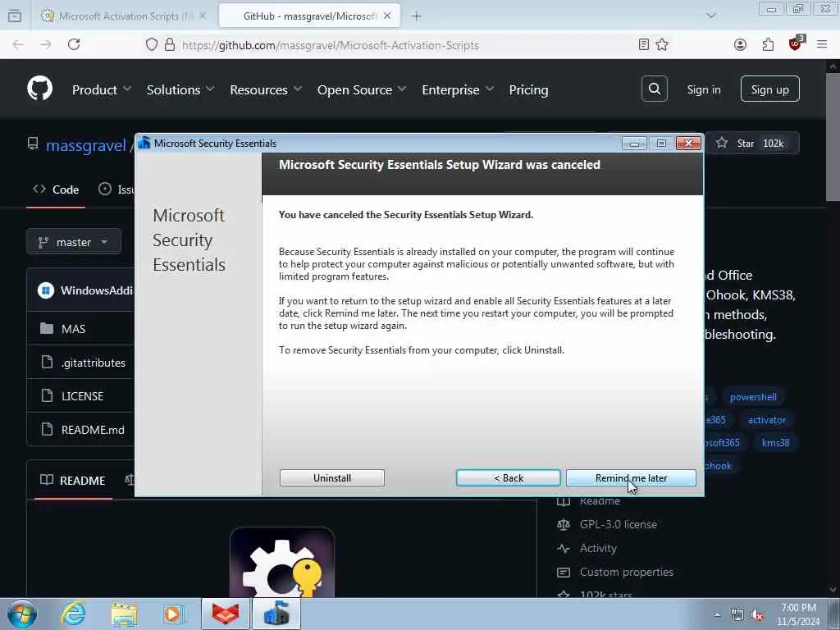840x630 pixels.
Task: Expand the Open Source dropdown
Action: coord(362,89)
